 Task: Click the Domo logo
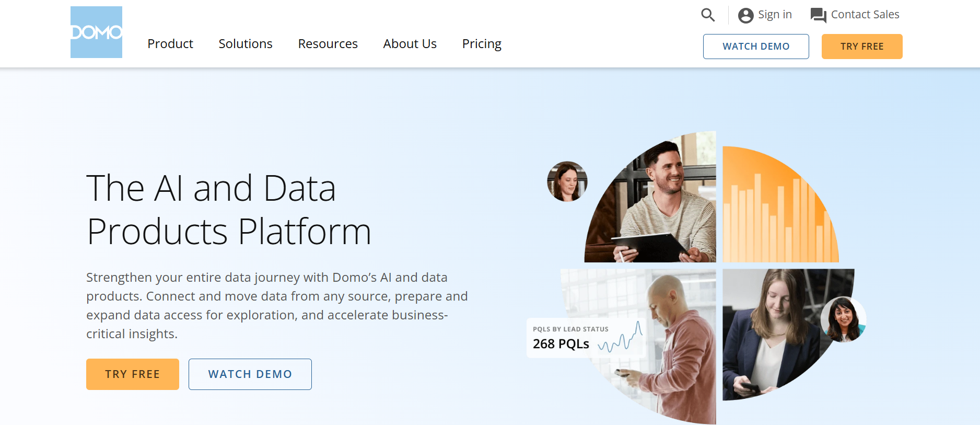96,32
